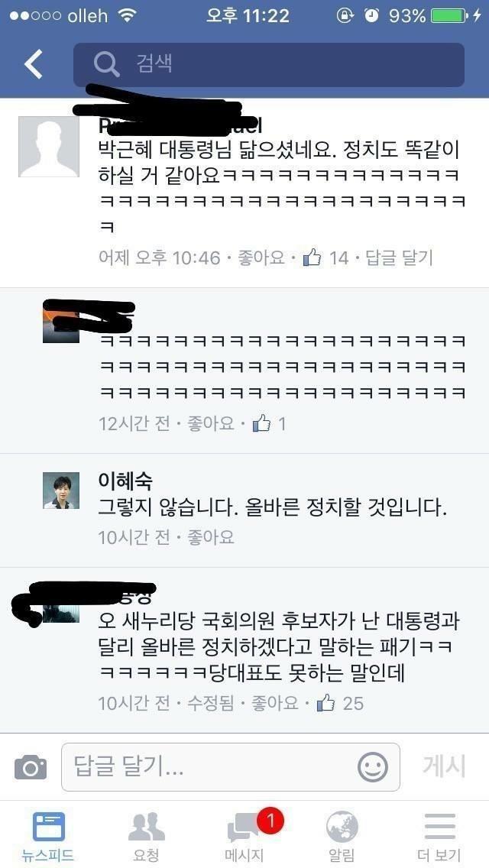Tap thumbs-up icon showing 25 likes
The image size is (489, 868).
(x=325, y=704)
